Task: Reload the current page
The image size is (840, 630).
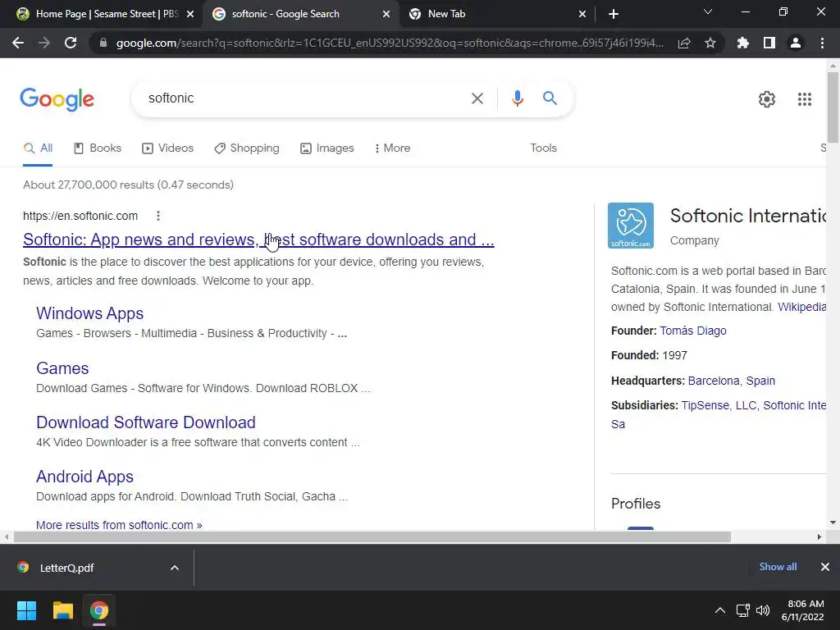Action: tap(71, 43)
